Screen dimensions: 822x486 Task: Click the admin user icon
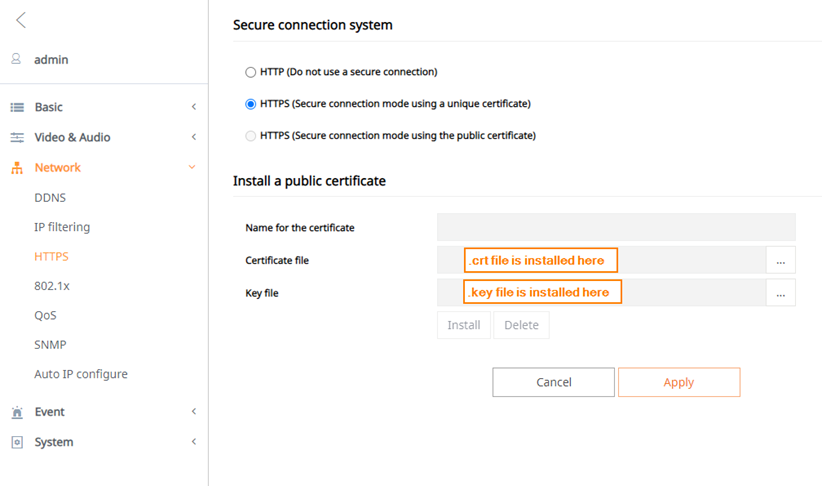click(16, 59)
